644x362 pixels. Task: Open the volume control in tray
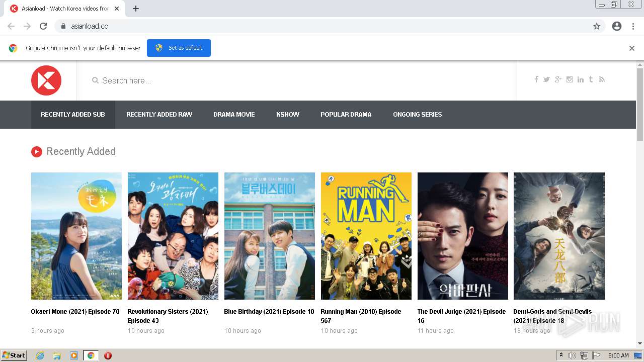[x=572, y=355]
